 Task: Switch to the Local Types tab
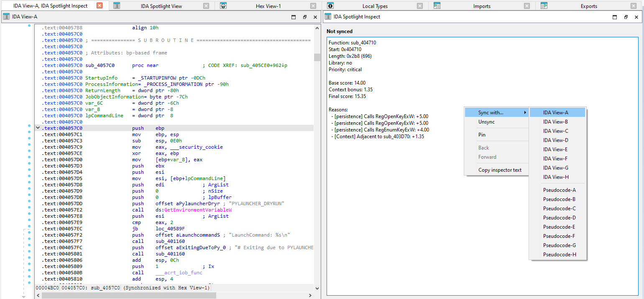click(375, 6)
